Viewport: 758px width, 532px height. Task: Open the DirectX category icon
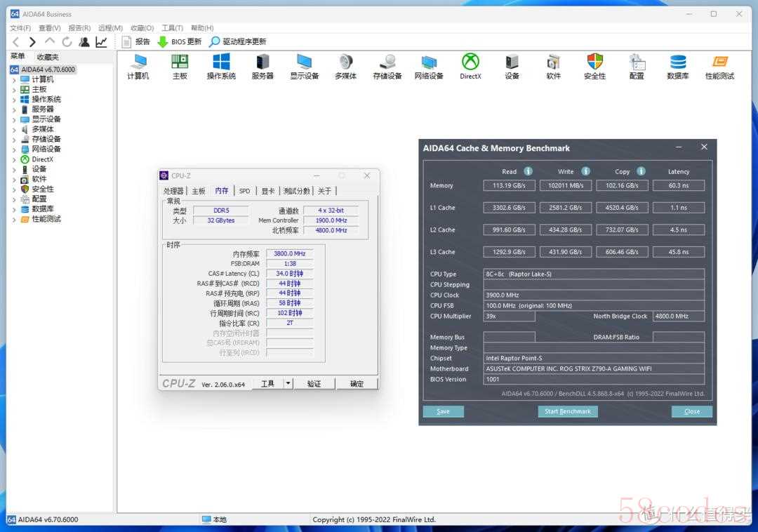(470, 67)
